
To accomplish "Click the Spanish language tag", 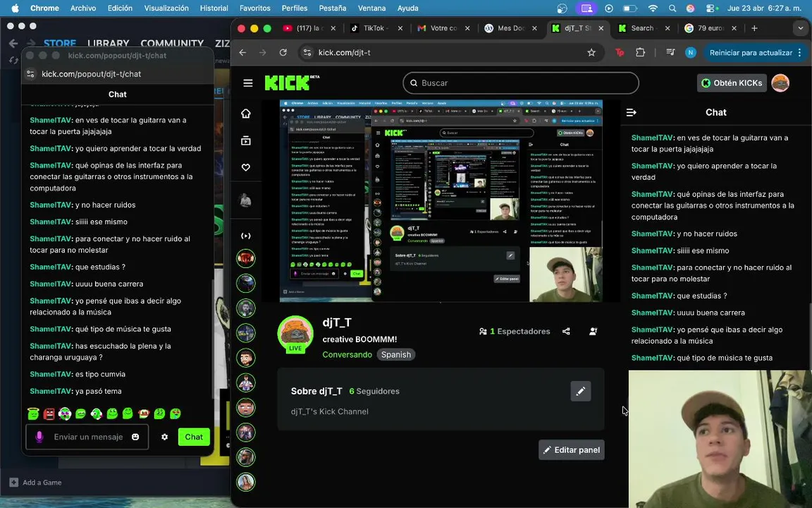I will point(395,355).
